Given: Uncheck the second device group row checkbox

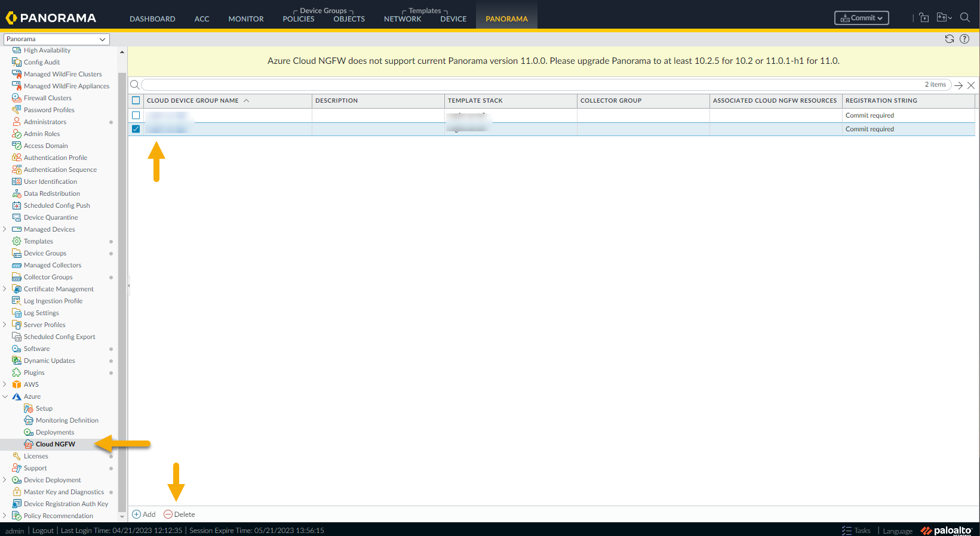Looking at the screenshot, I should pos(136,129).
